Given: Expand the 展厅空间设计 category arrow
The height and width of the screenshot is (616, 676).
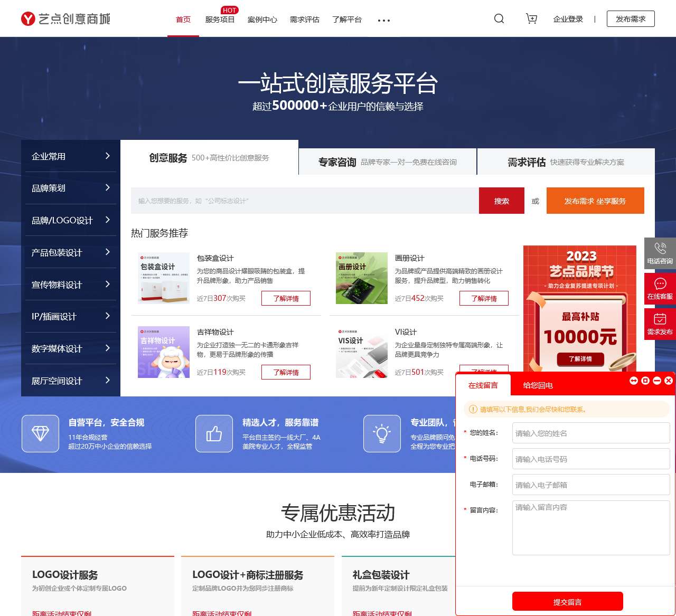Looking at the screenshot, I should (108, 380).
